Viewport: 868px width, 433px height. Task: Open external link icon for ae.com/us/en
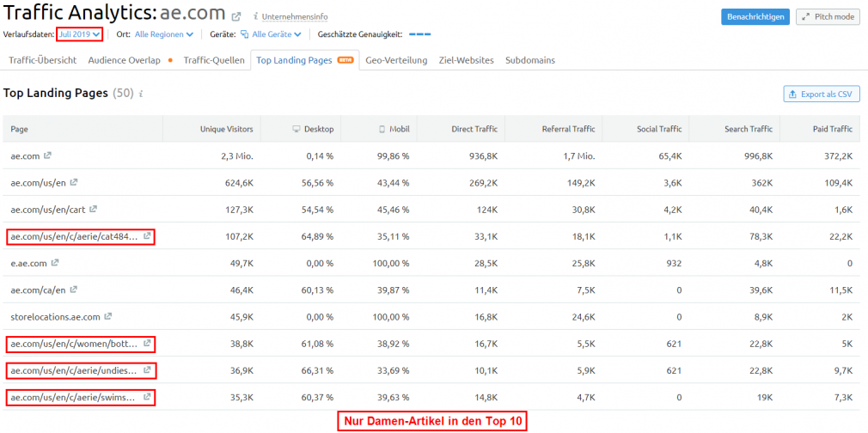click(x=74, y=182)
